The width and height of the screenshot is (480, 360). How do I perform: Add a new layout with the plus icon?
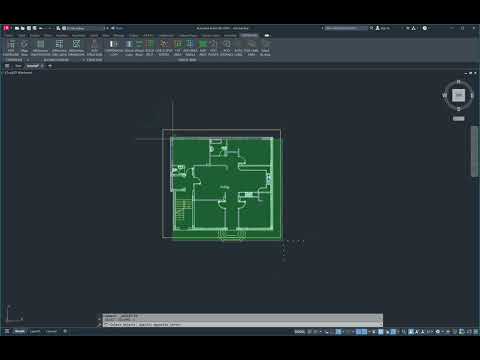[x=65, y=331]
